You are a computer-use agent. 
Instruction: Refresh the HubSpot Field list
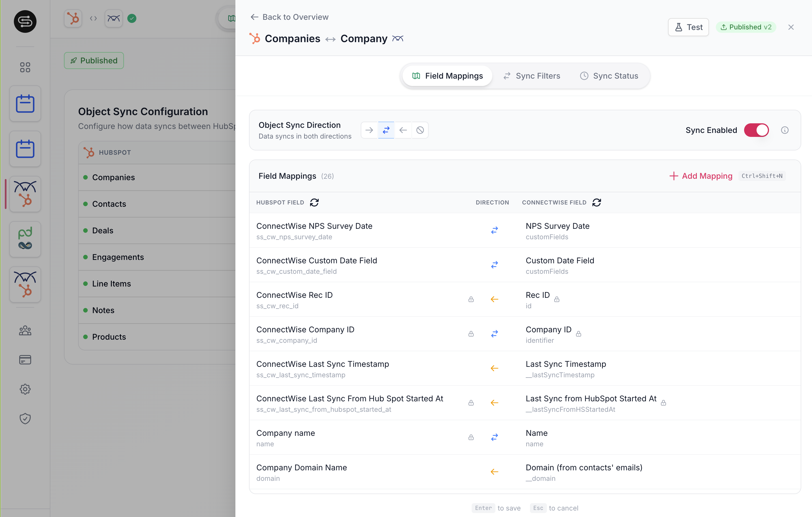click(314, 203)
